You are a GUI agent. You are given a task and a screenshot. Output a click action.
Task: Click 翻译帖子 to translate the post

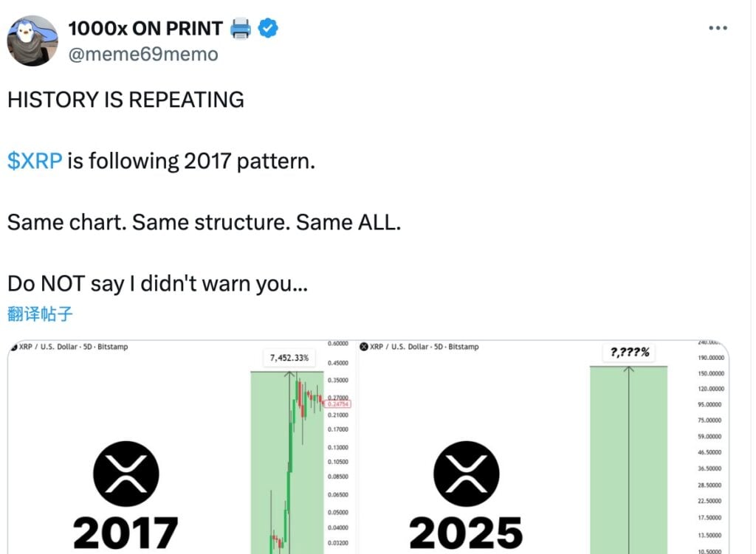tap(38, 313)
